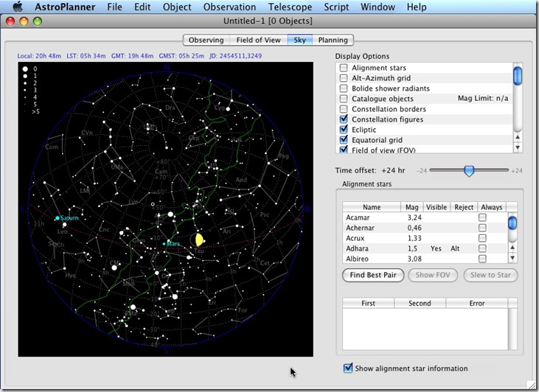Viewport: 539px width, 392px height.
Task: Open the Object menu
Action: click(177, 7)
